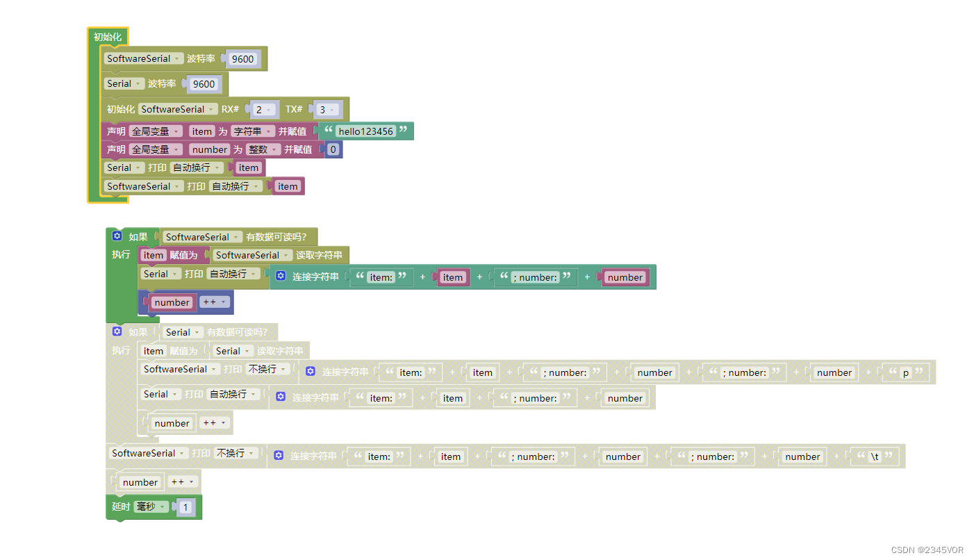Open gear on 连接字符串 block ending with "\t"

click(279, 456)
